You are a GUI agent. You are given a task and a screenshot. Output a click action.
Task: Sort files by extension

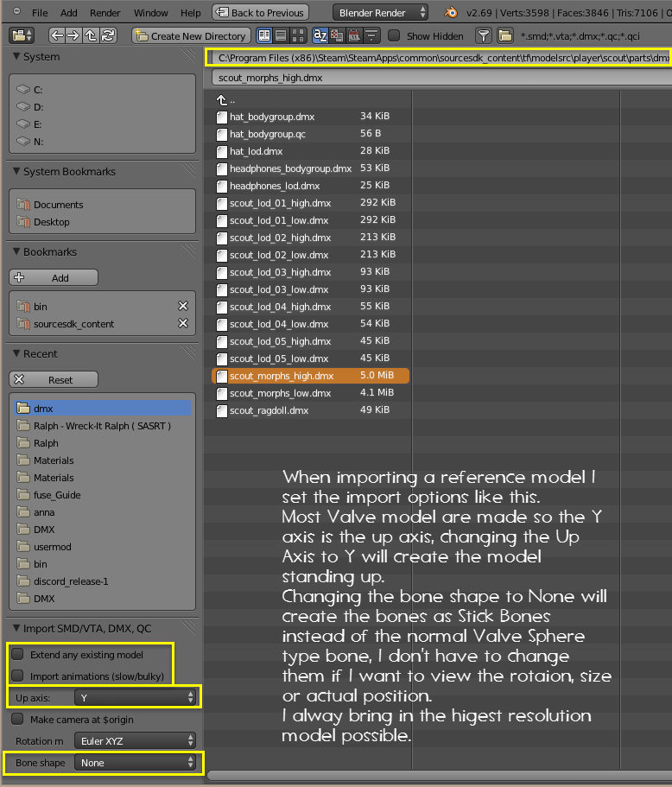[x=337, y=35]
